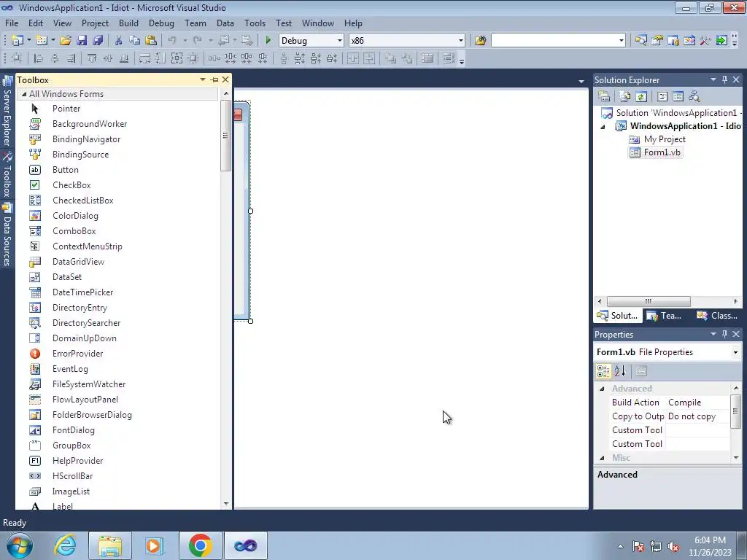Select Form1.vb in Solution Explorer
The image size is (747, 560).
coord(662,152)
